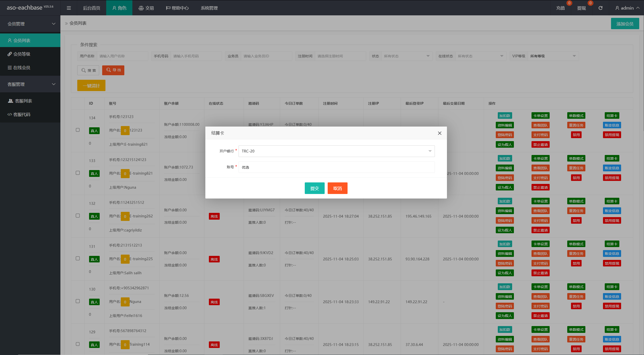This screenshot has height=355, width=644.
Task: Collapse the 会员管理 sidebar section
Action: [30, 24]
